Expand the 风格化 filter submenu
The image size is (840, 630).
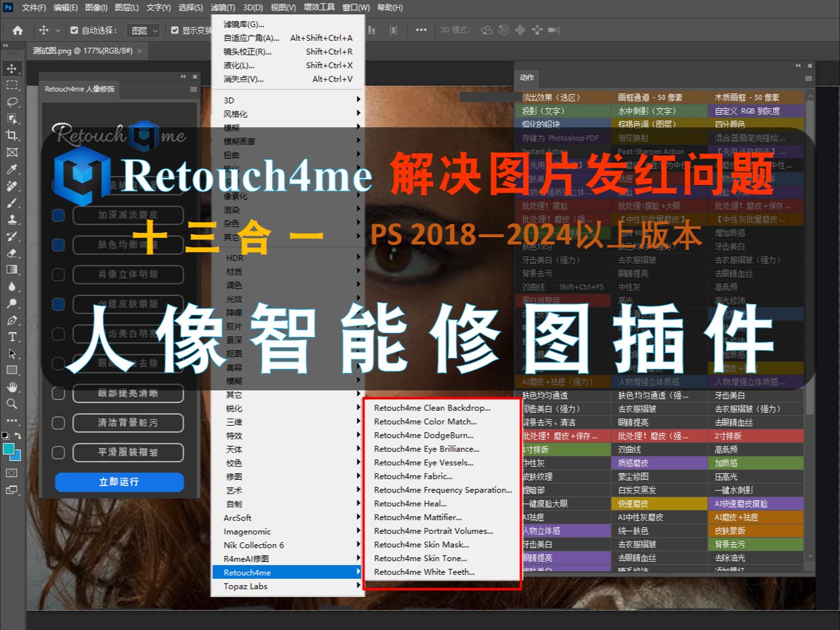287,114
